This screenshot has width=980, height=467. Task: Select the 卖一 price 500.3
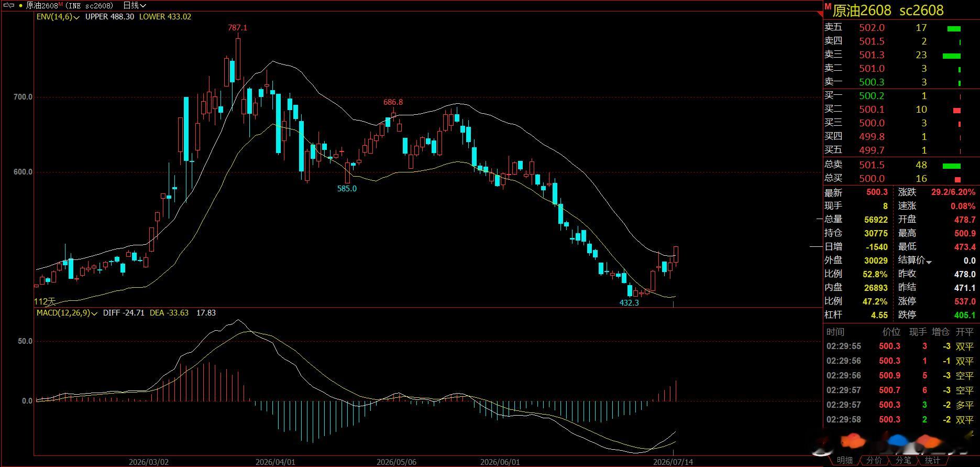click(872, 82)
